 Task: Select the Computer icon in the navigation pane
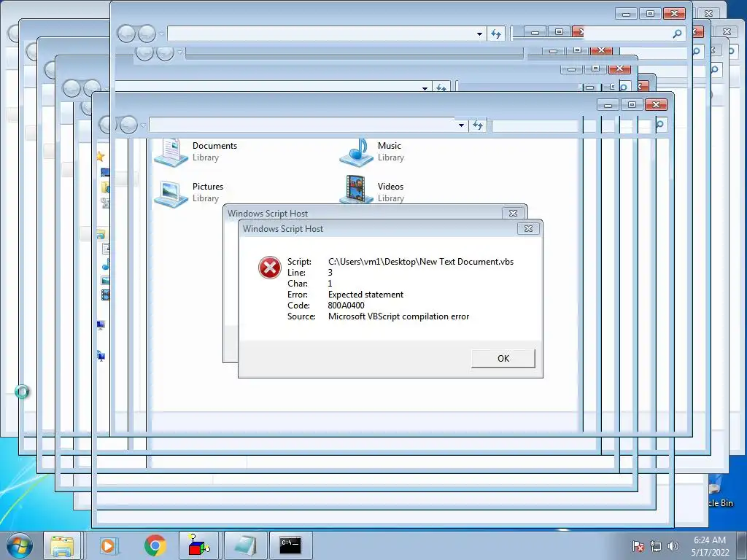click(101, 325)
